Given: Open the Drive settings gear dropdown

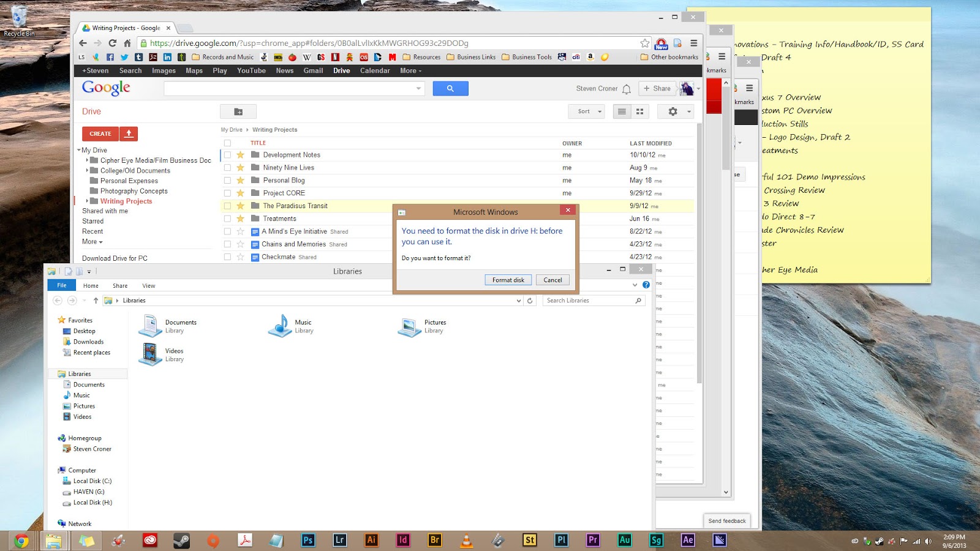Looking at the screenshot, I should click(x=676, y=111).
